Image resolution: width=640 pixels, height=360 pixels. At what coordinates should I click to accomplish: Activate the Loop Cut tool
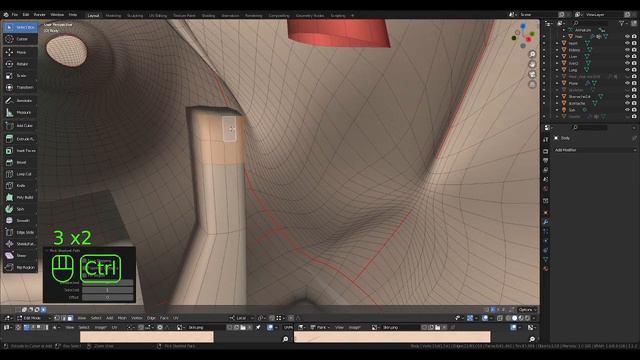click(20, 174)
